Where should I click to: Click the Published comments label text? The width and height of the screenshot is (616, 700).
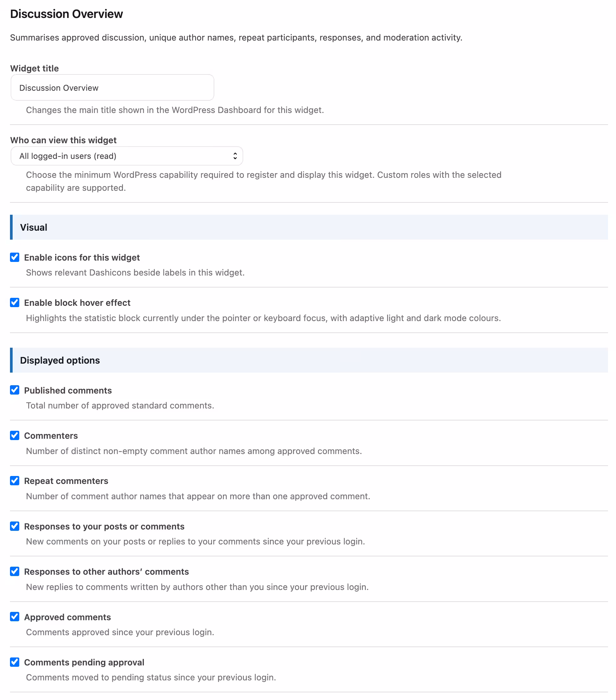point(68,391)
